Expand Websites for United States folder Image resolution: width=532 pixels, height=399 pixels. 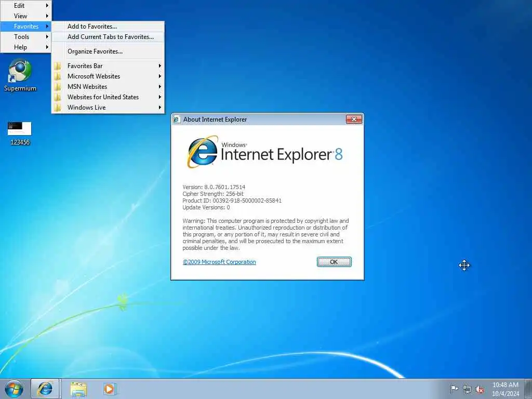click(108, 97)
